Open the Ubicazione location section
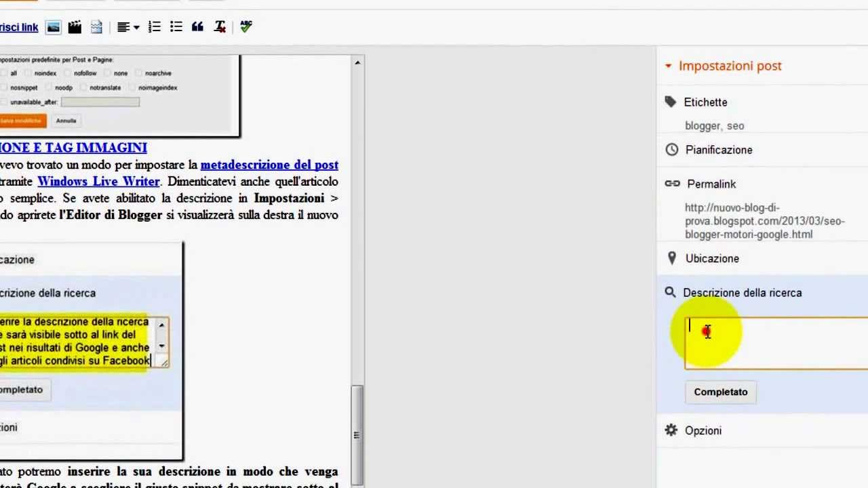The height and width of the screenshot is (488, 868). click(712, 258)
